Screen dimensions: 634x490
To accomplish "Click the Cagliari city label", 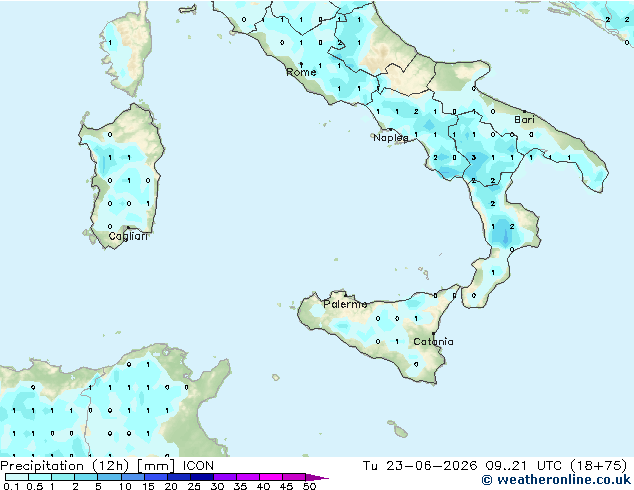I will pos(128,236).
